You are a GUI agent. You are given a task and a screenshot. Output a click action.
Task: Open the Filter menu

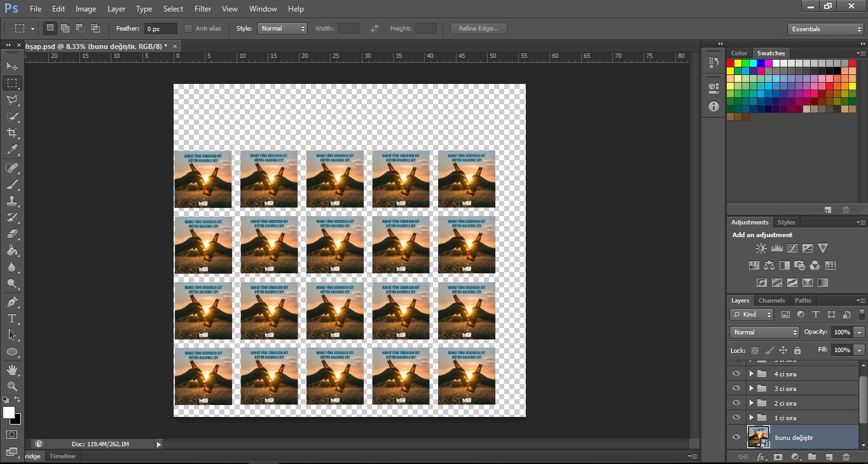pyautogui.click(x=203, y=9)
